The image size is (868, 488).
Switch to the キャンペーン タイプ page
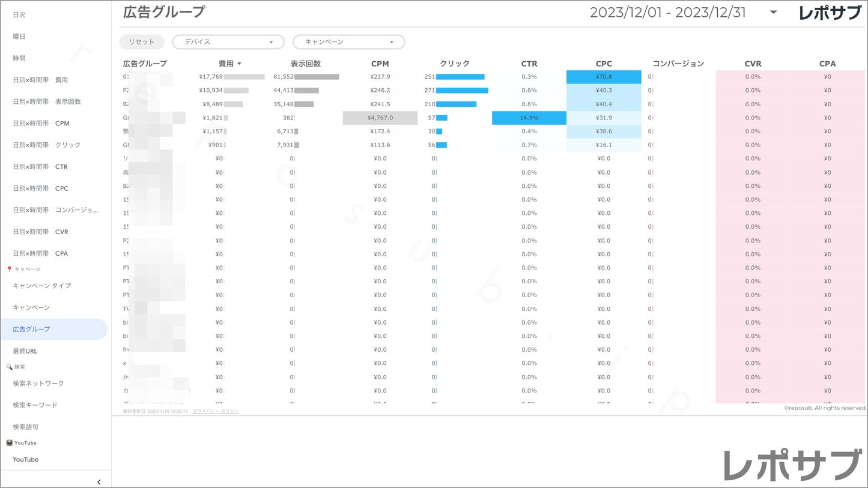tap(42, 286)
